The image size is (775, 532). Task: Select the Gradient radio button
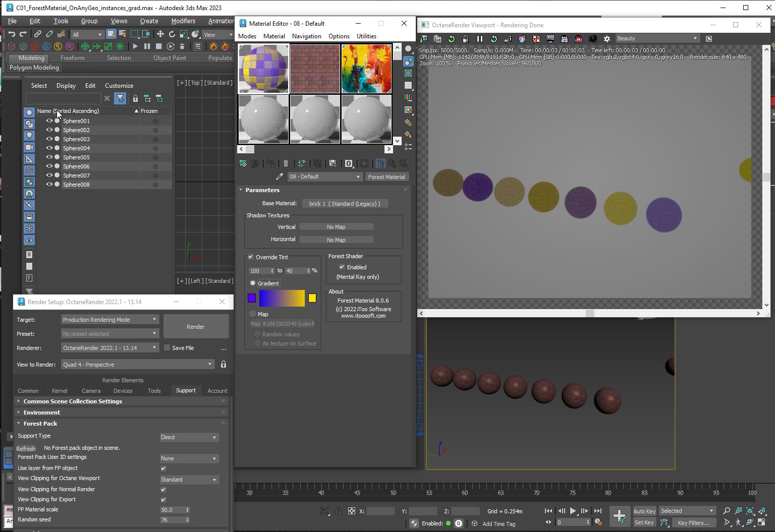coord(253,283)
